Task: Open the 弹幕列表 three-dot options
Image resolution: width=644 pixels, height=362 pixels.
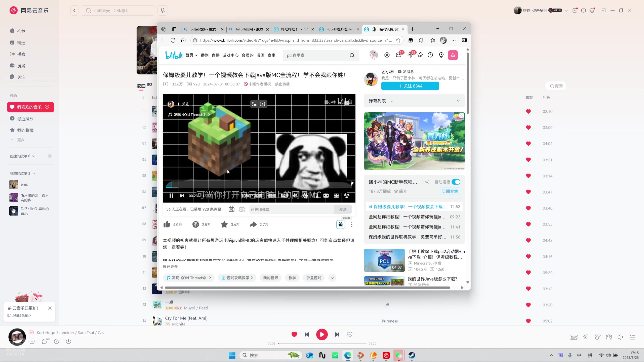Action: (392, 101)
